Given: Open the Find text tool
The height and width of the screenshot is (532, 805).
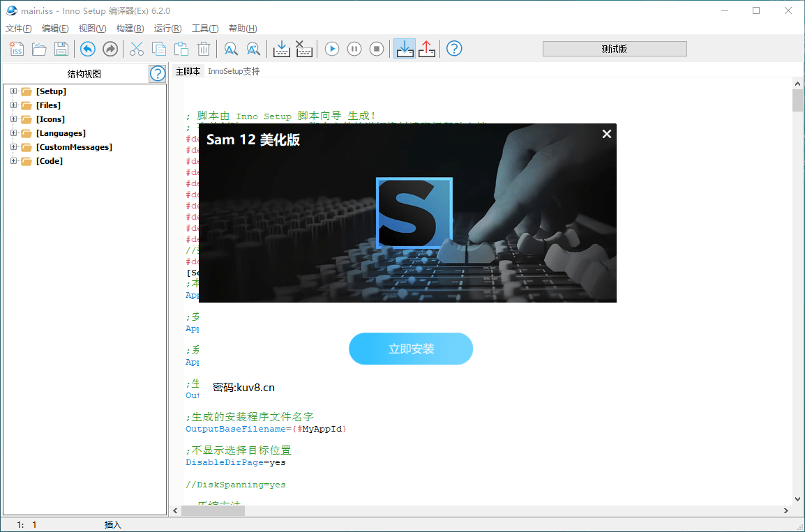Looking at the screenshot, I should (231, 49).
